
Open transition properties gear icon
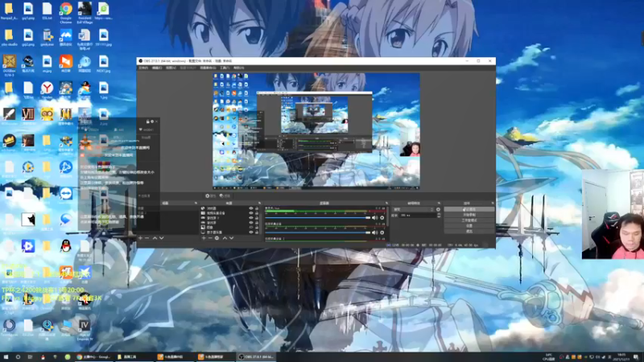click(438, 210)
